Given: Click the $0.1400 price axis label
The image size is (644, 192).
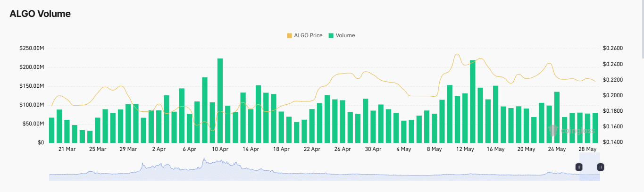Looking at the screenshot, I should [613, 142].
